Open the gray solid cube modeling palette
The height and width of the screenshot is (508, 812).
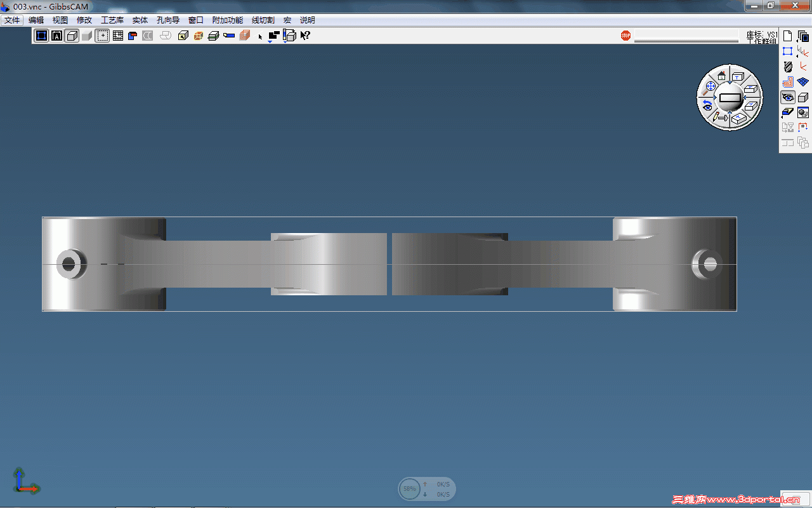tap(803, 97)
